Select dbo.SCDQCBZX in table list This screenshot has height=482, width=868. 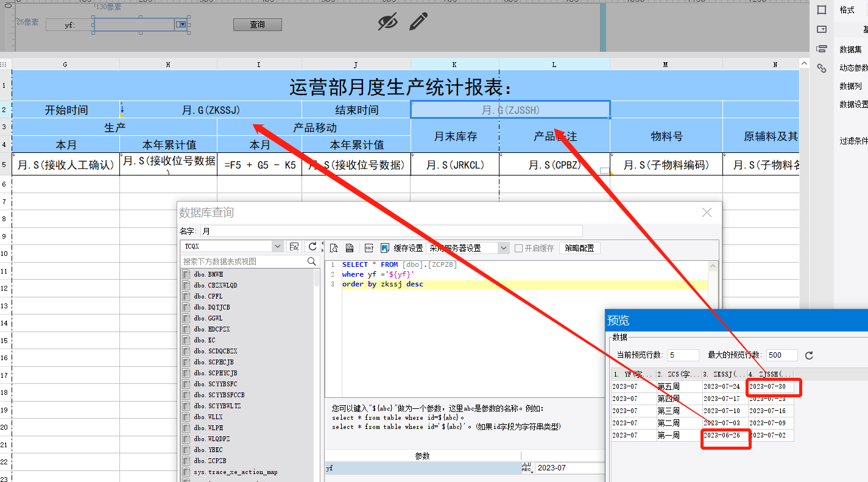click(216, 351)
